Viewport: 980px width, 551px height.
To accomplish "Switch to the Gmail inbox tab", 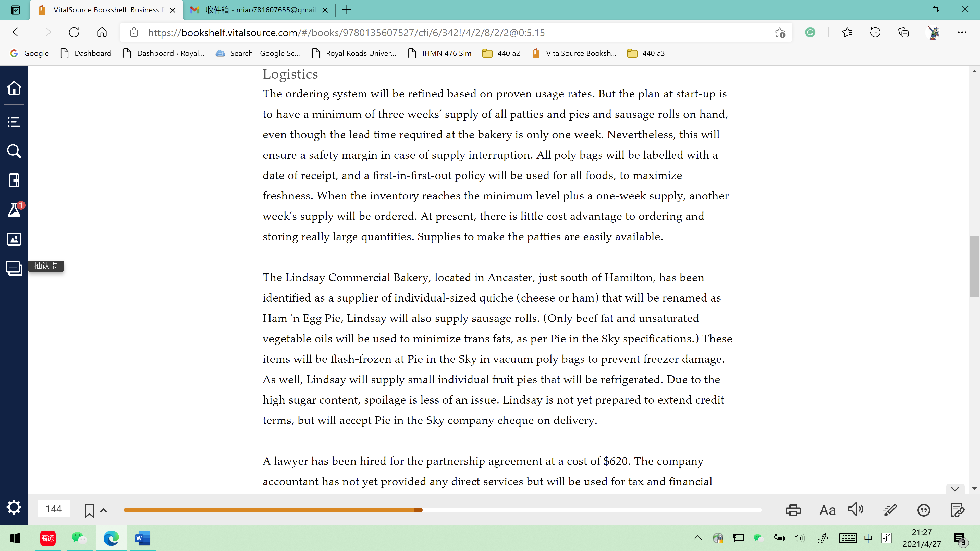I will pyautogui.click(x=259, y=10).
